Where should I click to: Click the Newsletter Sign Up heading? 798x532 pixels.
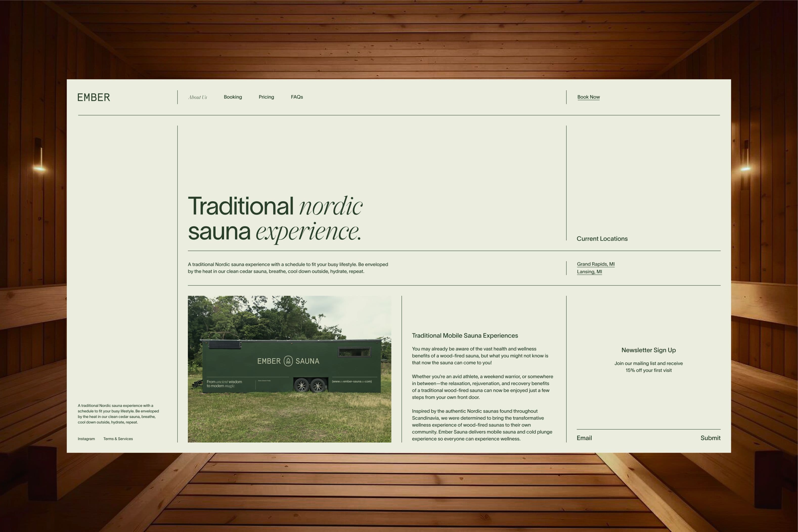pyautogui.click(x=648, y=350)
